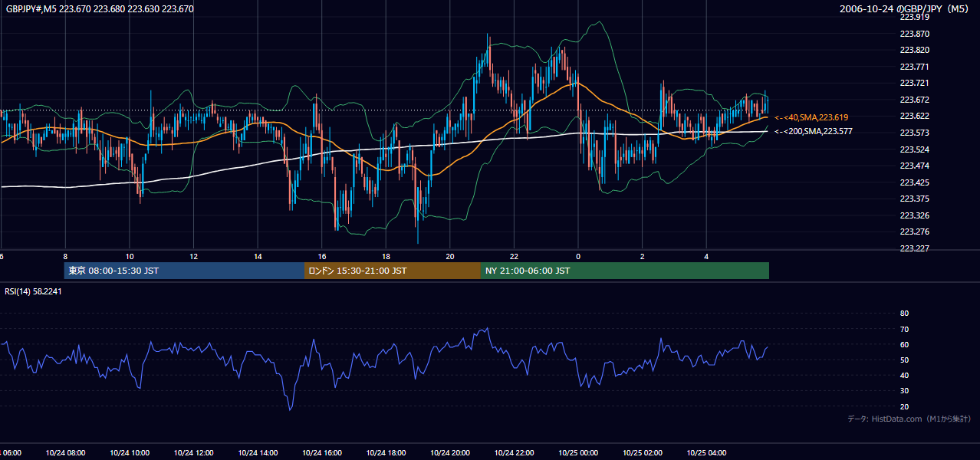Click price axis value 223.573

tap(914, 133)
